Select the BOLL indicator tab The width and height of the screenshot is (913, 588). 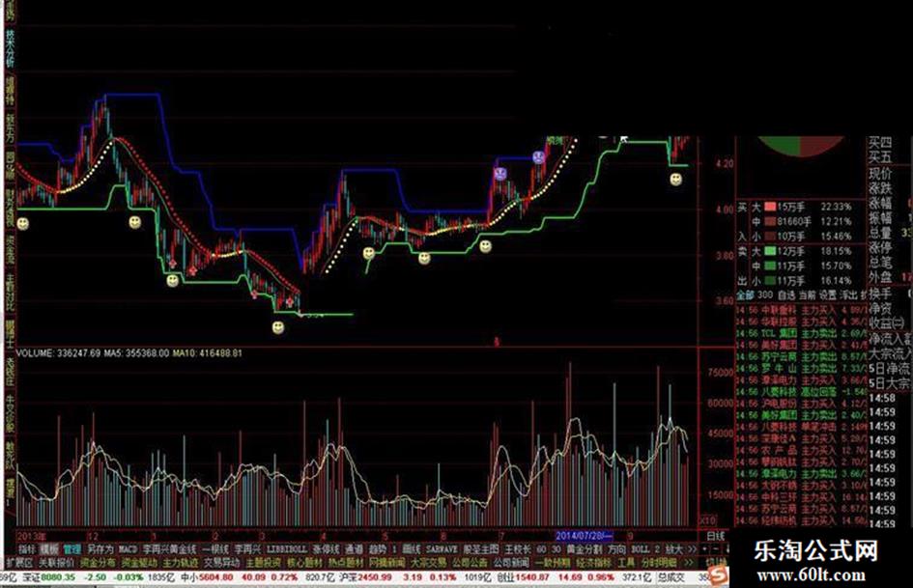pyautogui.click(x=641, y=549)
